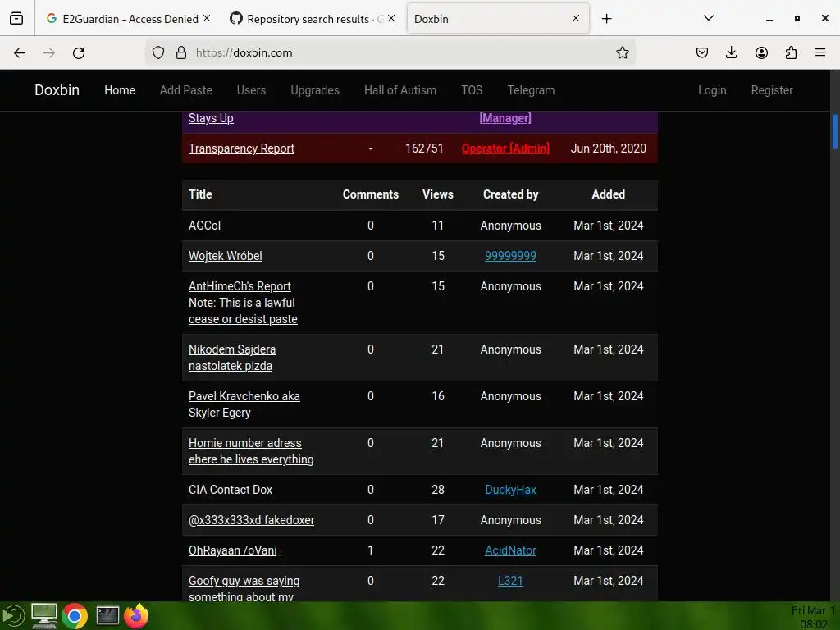
Task: Close the Repository search results tab
Action: click(x=391, y=18)
